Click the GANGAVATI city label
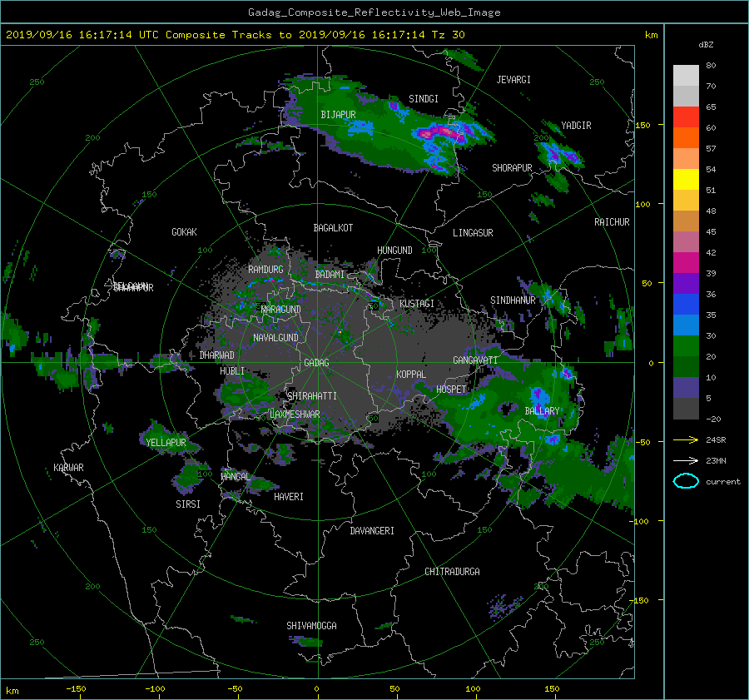This screenshot has height=700, width=749. 475,360
